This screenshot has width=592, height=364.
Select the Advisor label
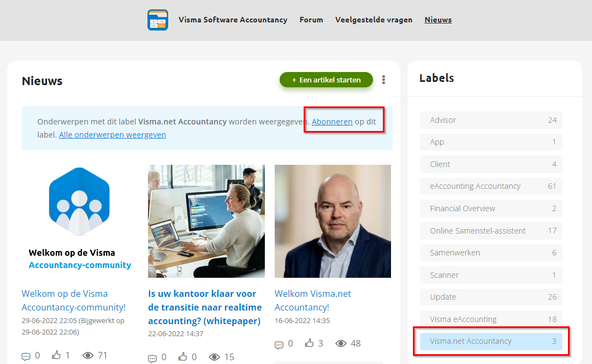click(x=491, y=120)
